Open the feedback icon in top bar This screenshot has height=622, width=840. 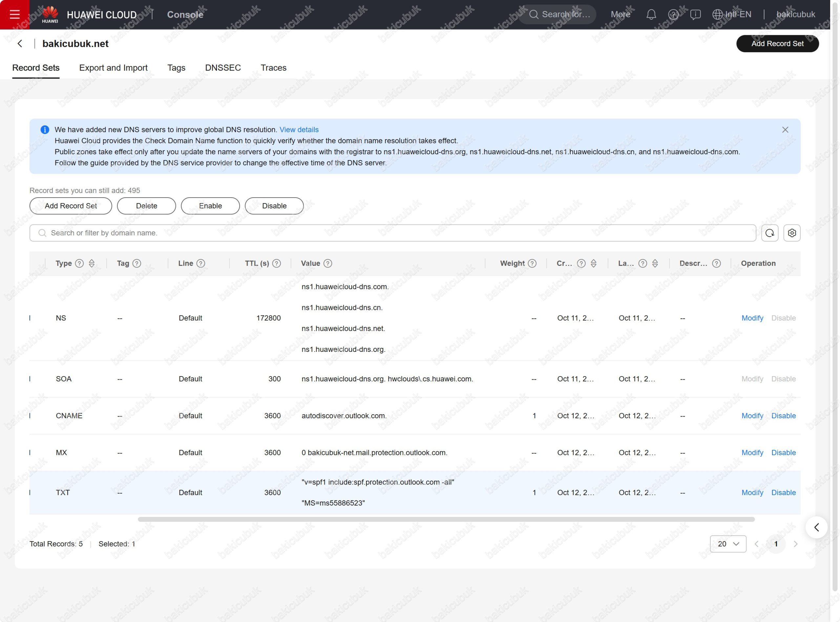click(x=695, y=14)
